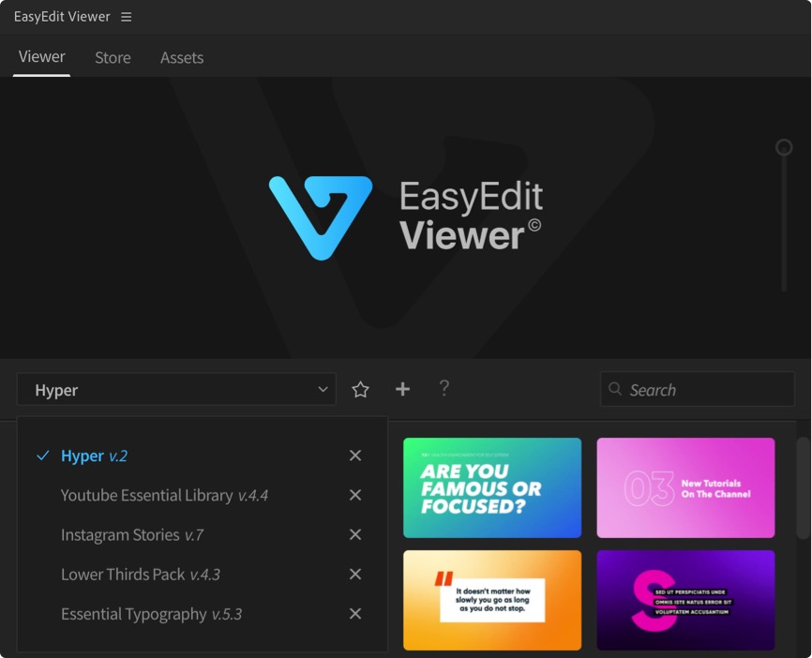
Task: Open the Assets tab
Action: (182, 58)
